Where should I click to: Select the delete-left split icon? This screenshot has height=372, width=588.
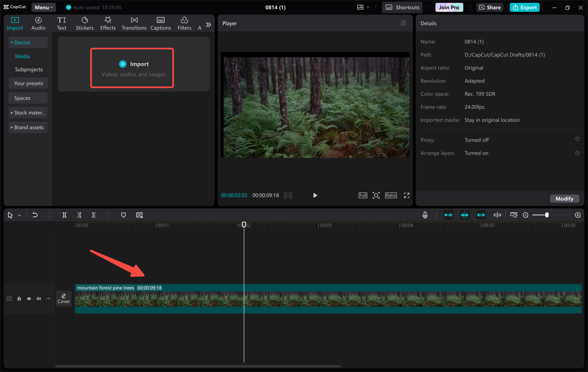click(79, 214)
